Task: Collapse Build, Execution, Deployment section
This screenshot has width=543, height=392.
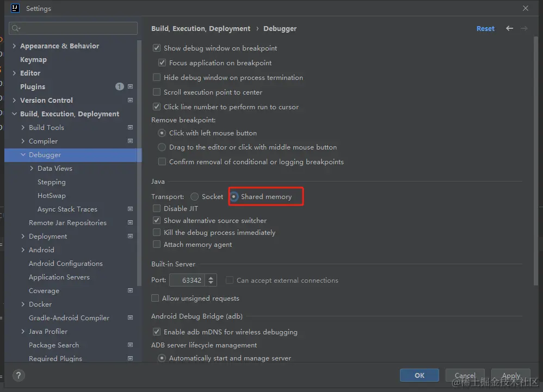Action: point(14,114)
